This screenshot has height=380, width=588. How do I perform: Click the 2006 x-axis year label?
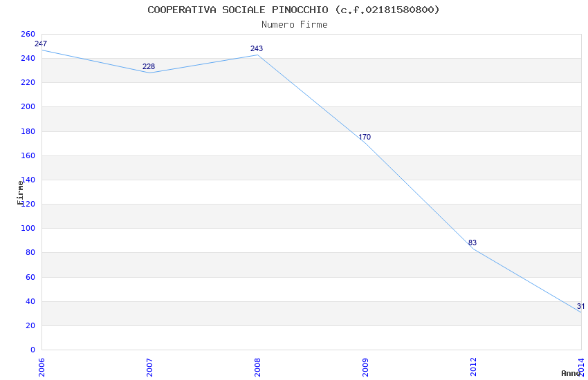click(x=42, y=366)
